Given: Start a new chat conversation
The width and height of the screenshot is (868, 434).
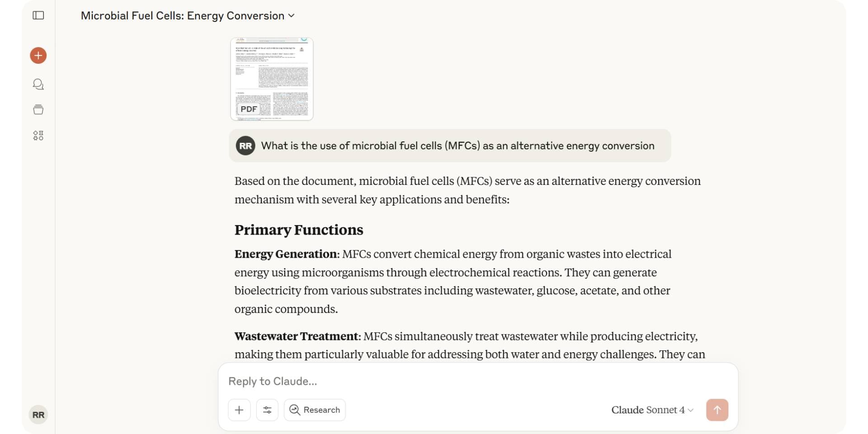Looking at the screenshot, I should point(38,55).
